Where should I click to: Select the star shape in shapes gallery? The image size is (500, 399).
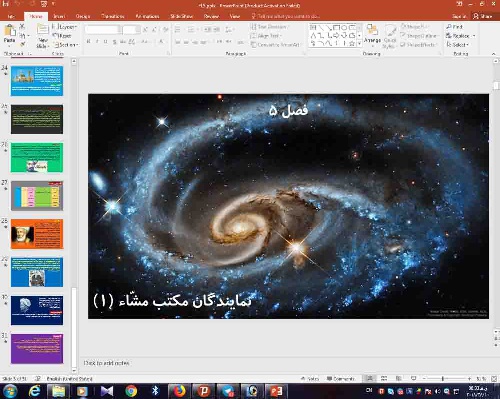point(352,43)
